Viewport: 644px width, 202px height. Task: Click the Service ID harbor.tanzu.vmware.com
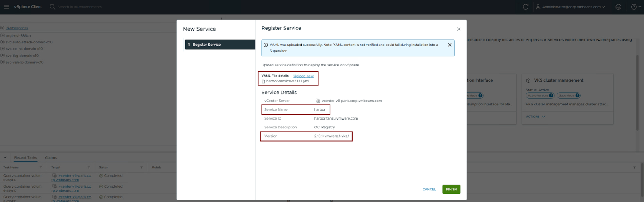click(x=336, y=118)
